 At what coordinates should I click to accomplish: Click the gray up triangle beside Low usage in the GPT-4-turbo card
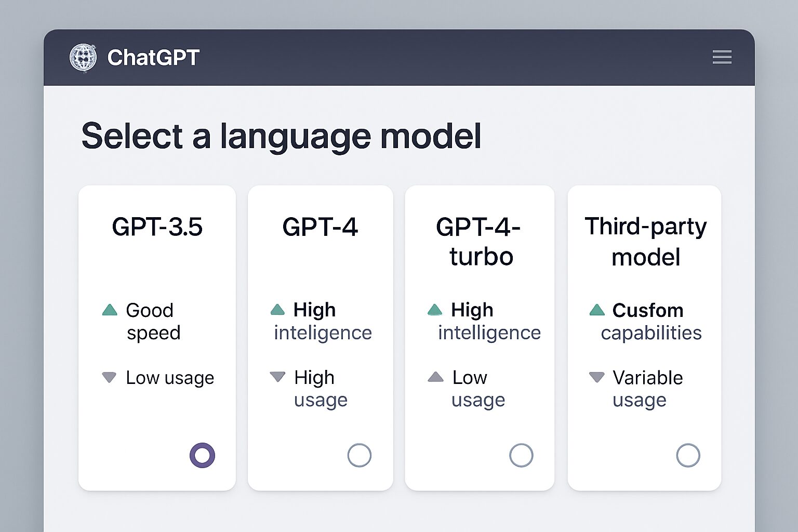(435, 377)
